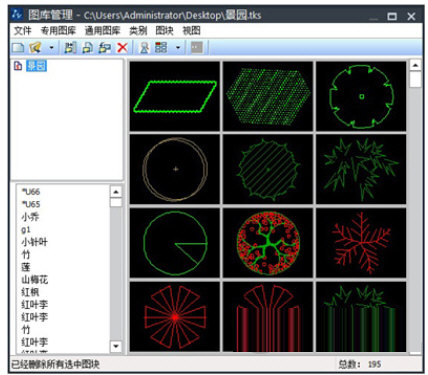Screen dimensions: 428x375
Task: Select the green leaves with vertical stripes thumbnail
Action: (x=361, y=317)
